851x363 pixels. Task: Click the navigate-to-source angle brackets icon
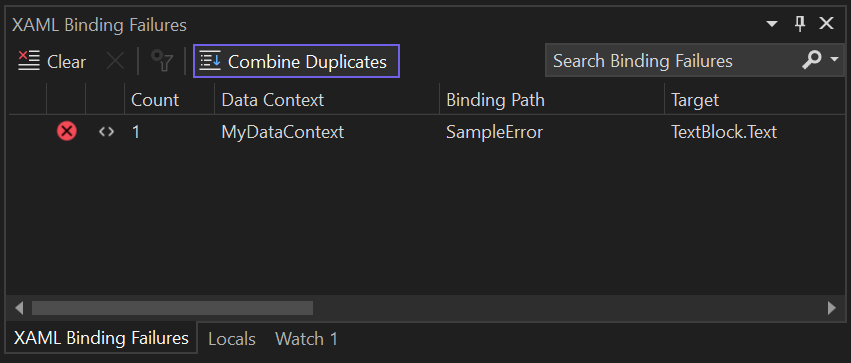point(106,131)
